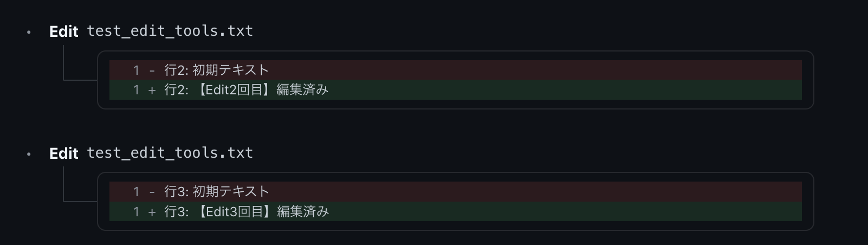
Task: Open the second test_edit_tools.txt file name
Action: [x=170, y=153]
